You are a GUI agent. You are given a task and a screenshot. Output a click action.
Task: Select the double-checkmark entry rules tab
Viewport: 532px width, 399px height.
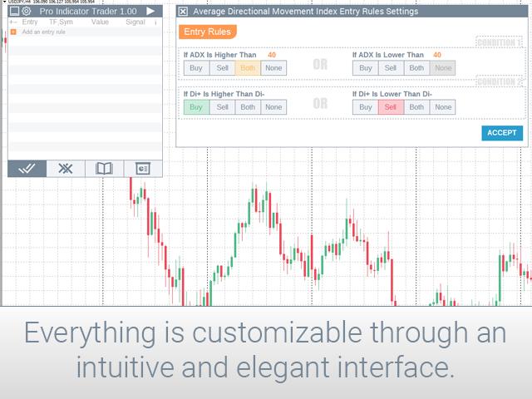[27, 168]
